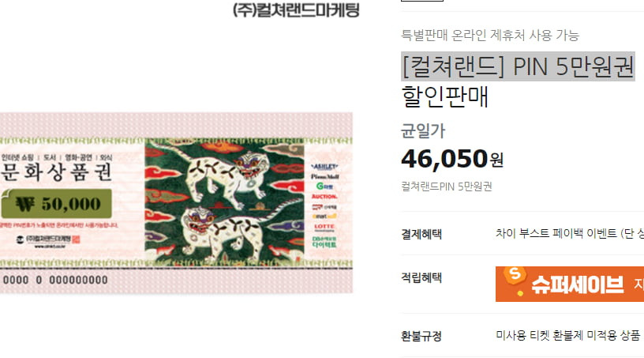Viewport: 644px width, 358px height.
Task: Click the round Cultureland seal on the card
Action: (x=20, y=239)
